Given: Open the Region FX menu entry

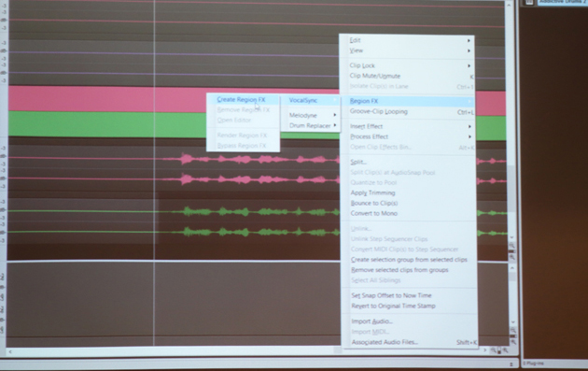Looking at the screenshot, I should [407, 101].
